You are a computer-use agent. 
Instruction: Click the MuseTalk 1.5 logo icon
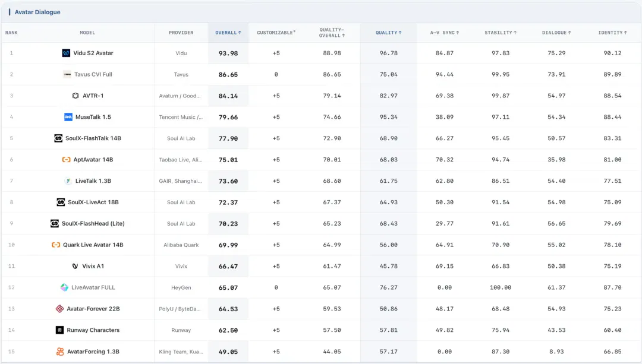tap(68, 117)
